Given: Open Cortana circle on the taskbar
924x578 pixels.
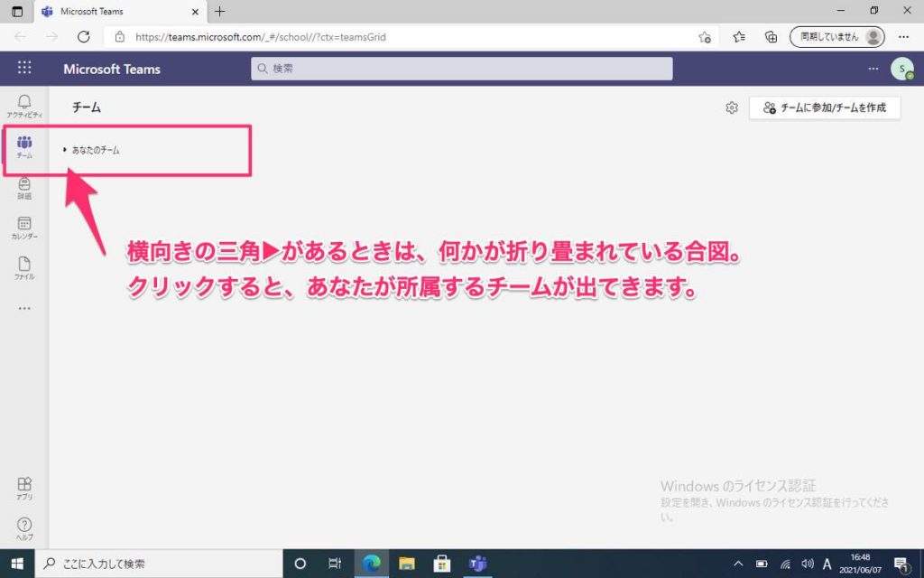Looking at the screenshot, I should [300, 564].
